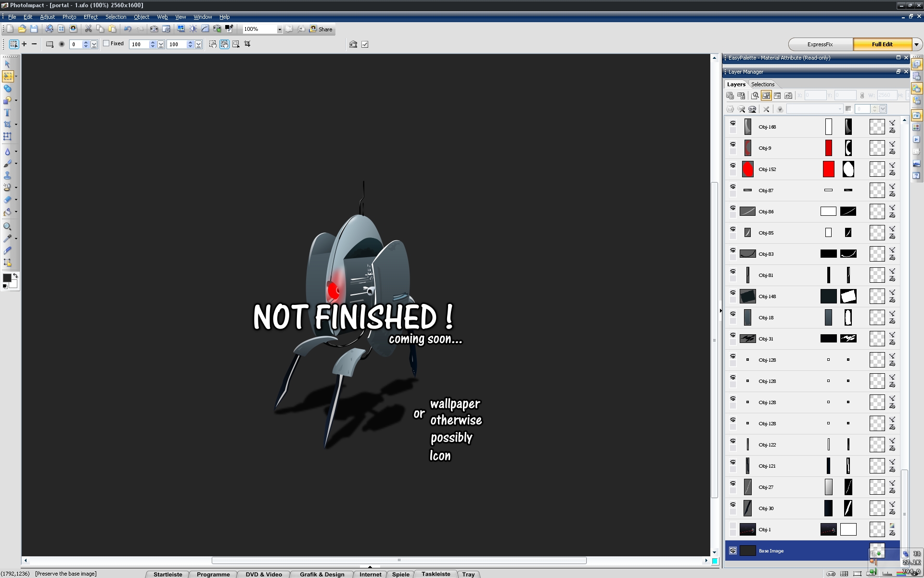Select the Text tool in the toolbox
The height and width of the screenshot is (578, 924).
(x=7, y=113)
